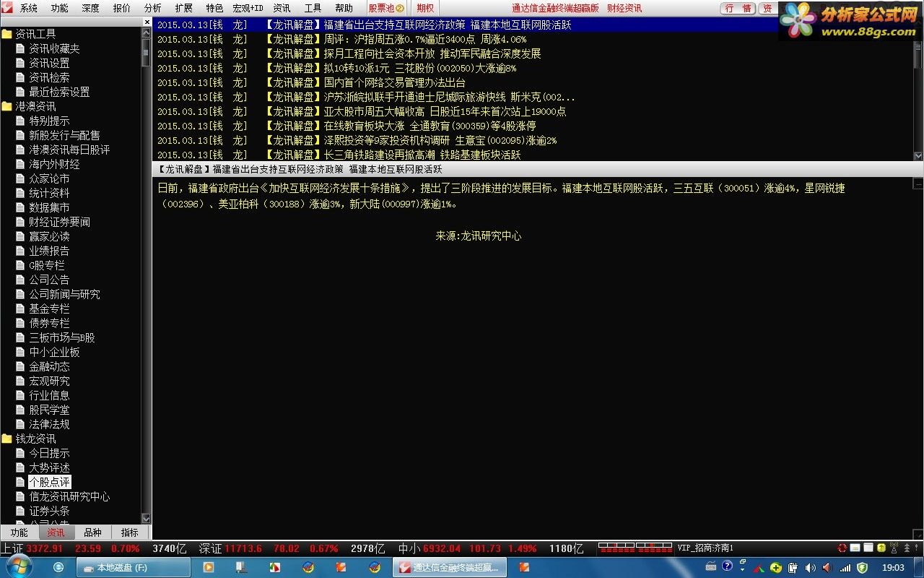The width and height of the screenshot is (924, 578).
Task: Click the blue help question tray icon
Action: (x=727, y=566)
